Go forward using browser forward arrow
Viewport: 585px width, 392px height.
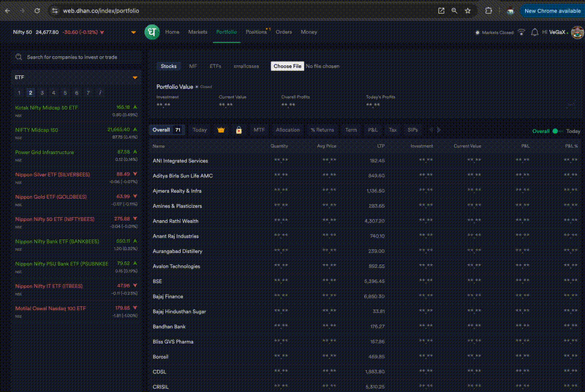(22, 11)
